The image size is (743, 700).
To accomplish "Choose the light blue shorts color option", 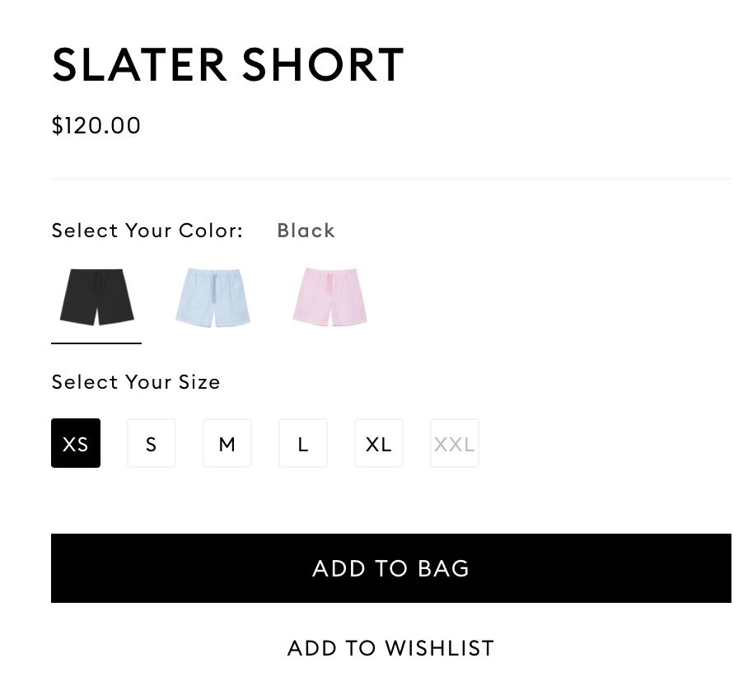I will pos(213,296).
